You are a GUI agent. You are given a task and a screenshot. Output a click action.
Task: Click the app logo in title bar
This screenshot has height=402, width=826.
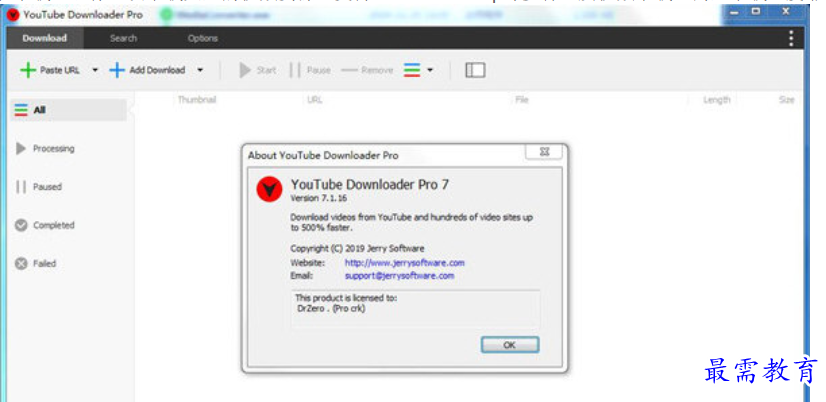(x=13, y=15)
